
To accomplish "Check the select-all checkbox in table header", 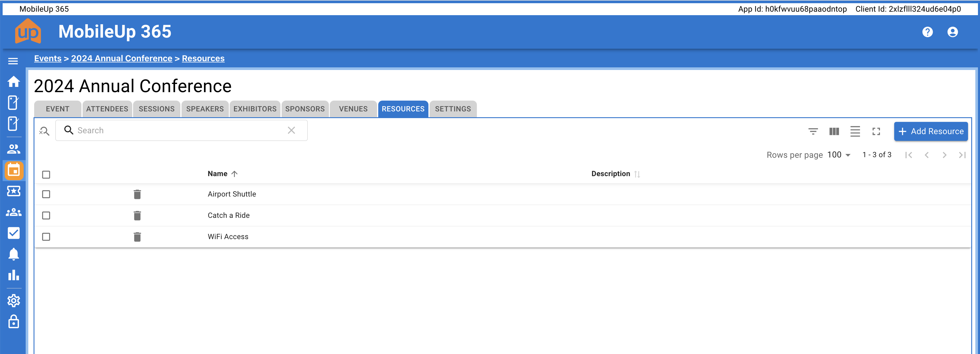I will tap(46, 174).
